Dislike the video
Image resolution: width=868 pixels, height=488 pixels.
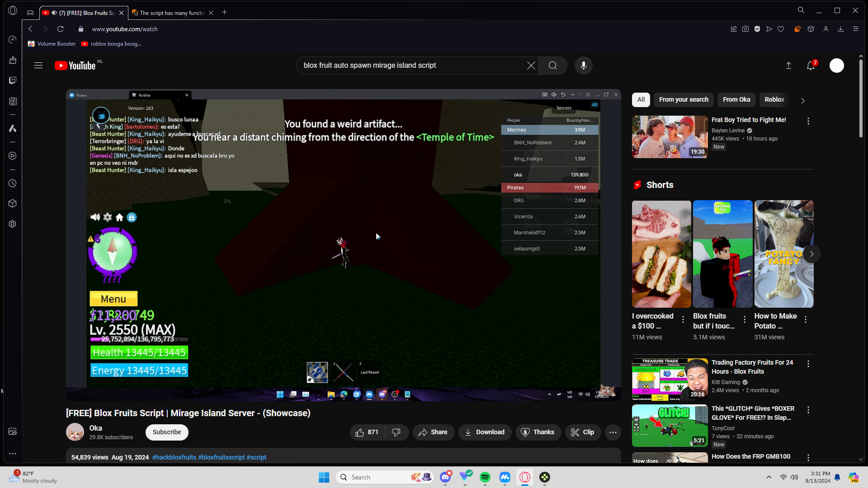396,432
